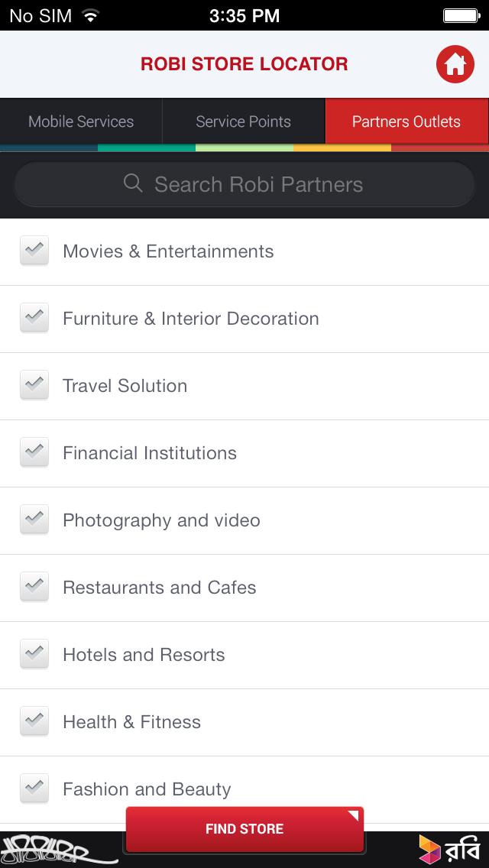The height and width of the screenshot is (868, 489).
Task: Click the magnifier icon in search bar
Action: pos(133,183)
